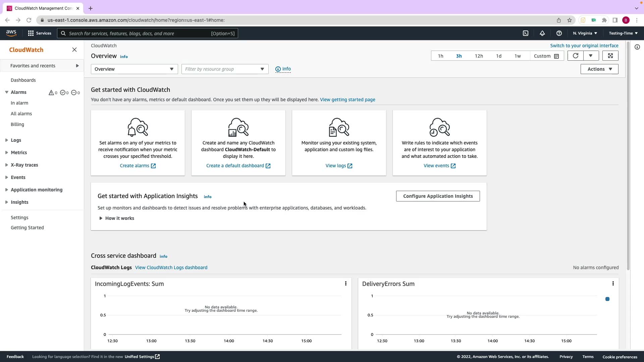
Task: Close the CloudWatch navigation sidebar
Action: click(74, 50)
